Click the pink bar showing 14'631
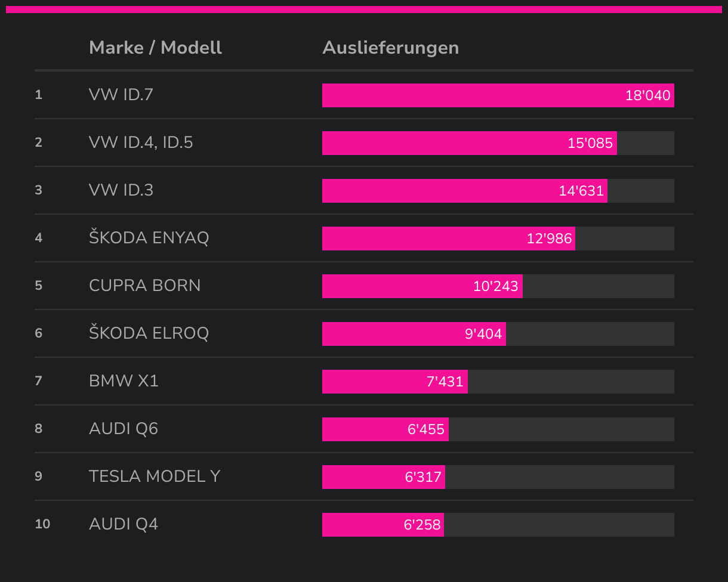 [x=464, y=191]
